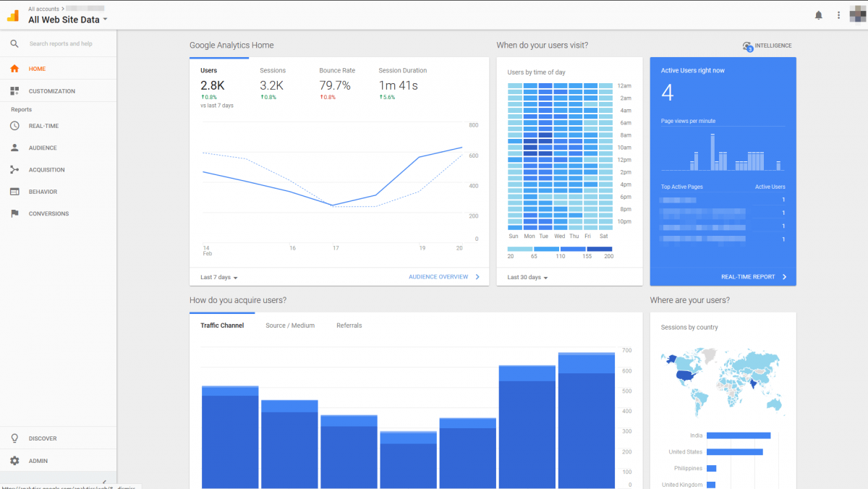Click the Intelligence icon
The image size is (868, 489).
[x=747, y=46]
